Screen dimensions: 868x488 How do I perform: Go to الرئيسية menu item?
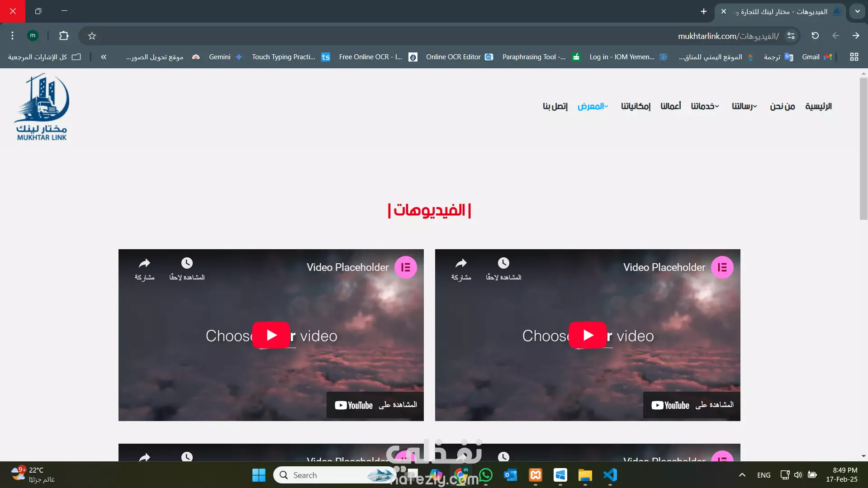click(x=818, y=106)
